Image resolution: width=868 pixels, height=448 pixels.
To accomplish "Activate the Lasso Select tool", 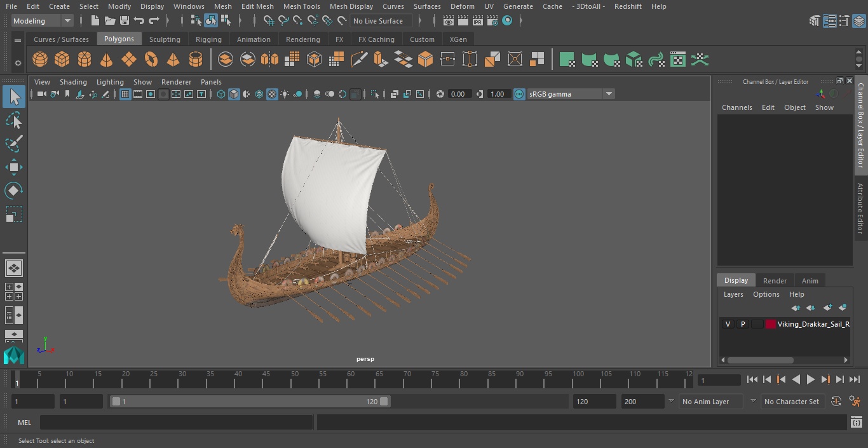I will point(13,121).
